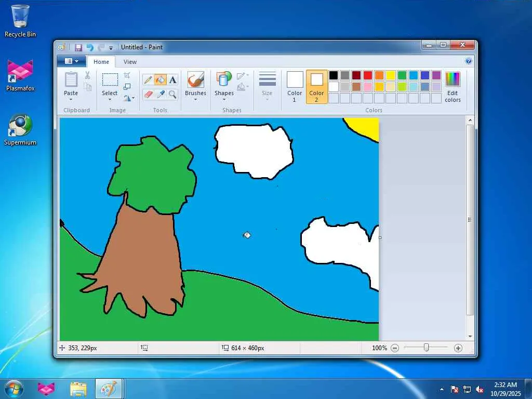Click the vertical scrollbar down arrow

(x=470, y=336)
